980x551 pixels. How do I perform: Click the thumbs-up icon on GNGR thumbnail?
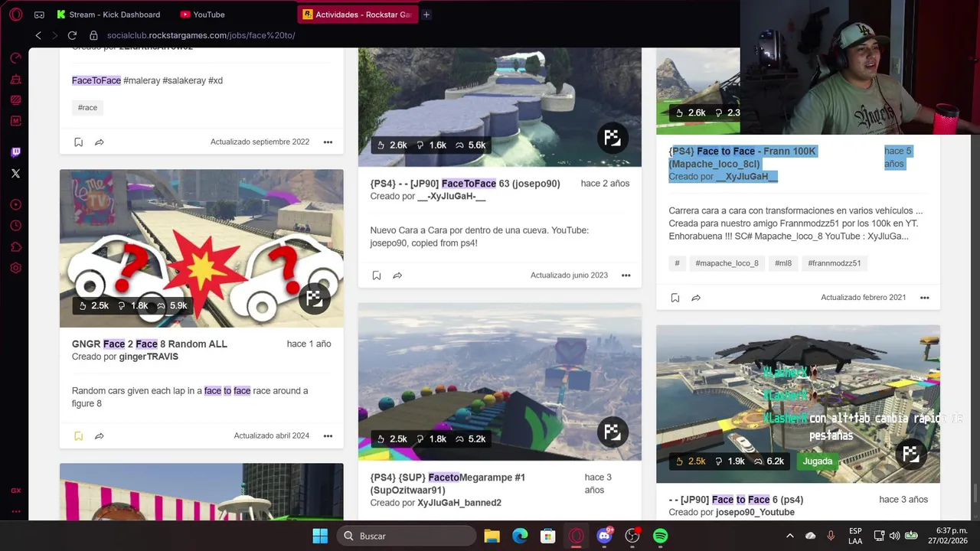pyautogui.click(x=83, y=305)
